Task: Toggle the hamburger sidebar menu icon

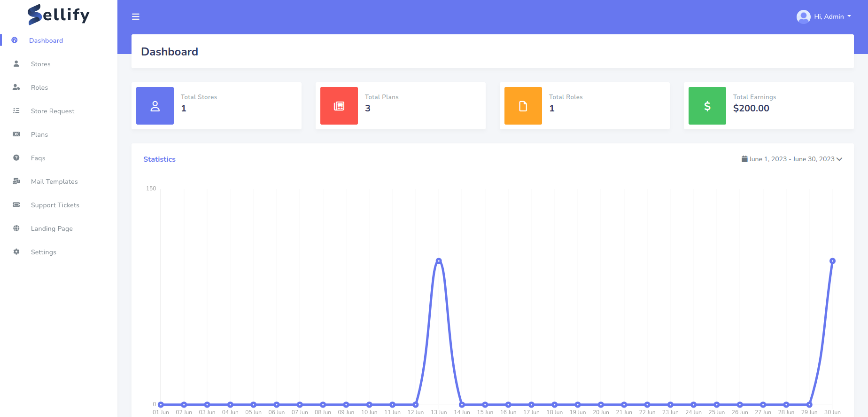Action: (136, 17)
